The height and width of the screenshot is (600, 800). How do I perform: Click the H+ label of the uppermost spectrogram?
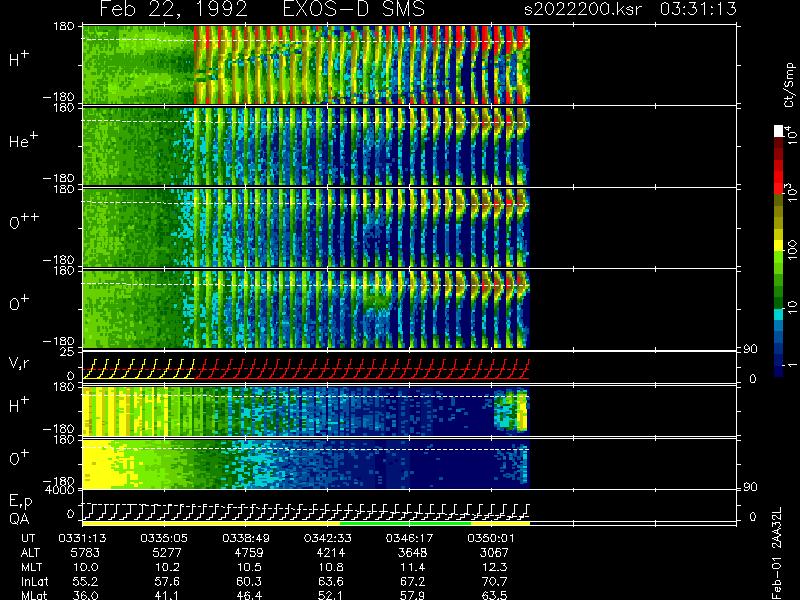point(19,60)
